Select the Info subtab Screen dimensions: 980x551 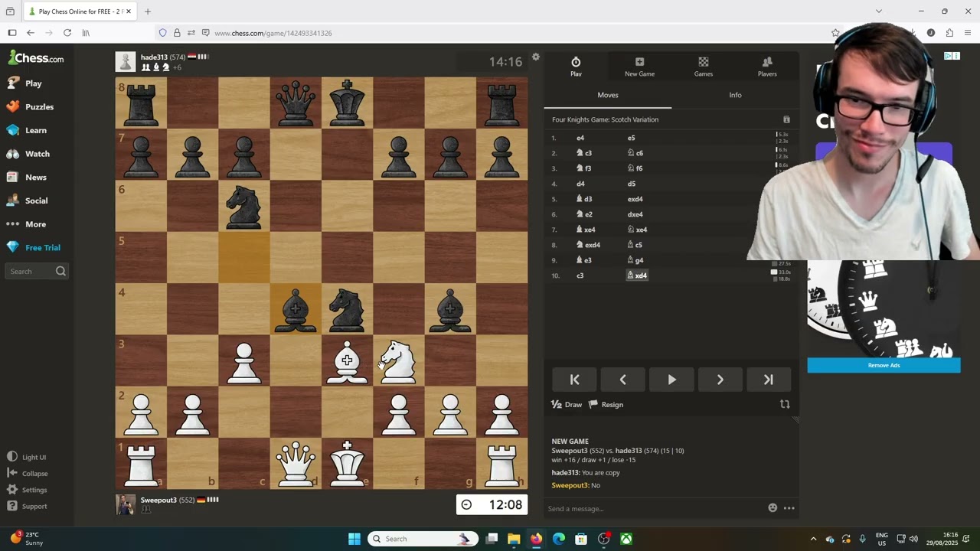[x=735, y=95]
